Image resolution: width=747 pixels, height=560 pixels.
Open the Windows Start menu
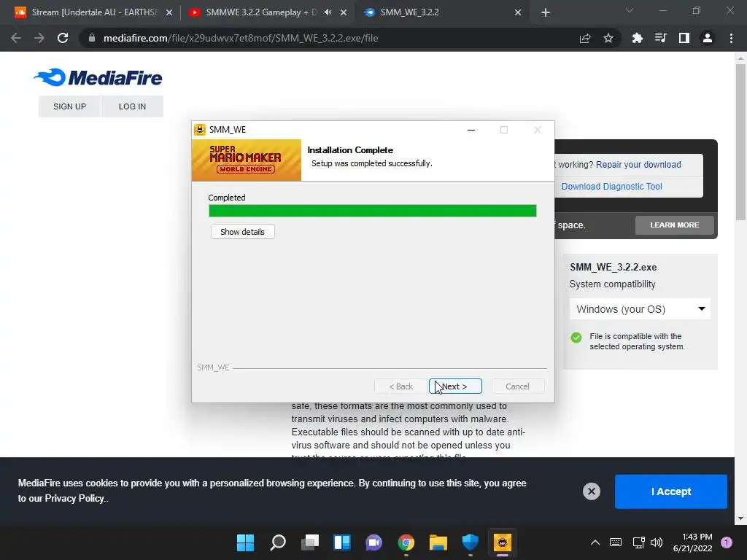[246, 542]
